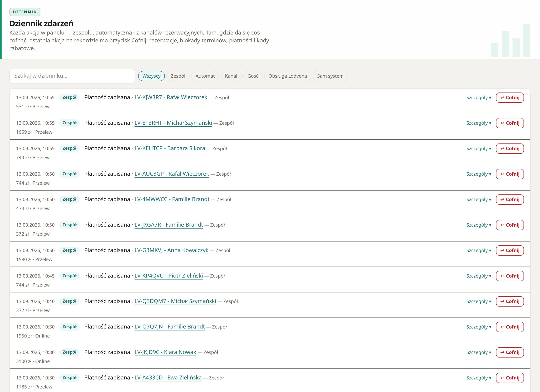Image resolution: width=540 pixels, height=392 pixels.
Task: Expand Szczegóły for LV-KJW3R7 entry
Action: pos(479,98)
